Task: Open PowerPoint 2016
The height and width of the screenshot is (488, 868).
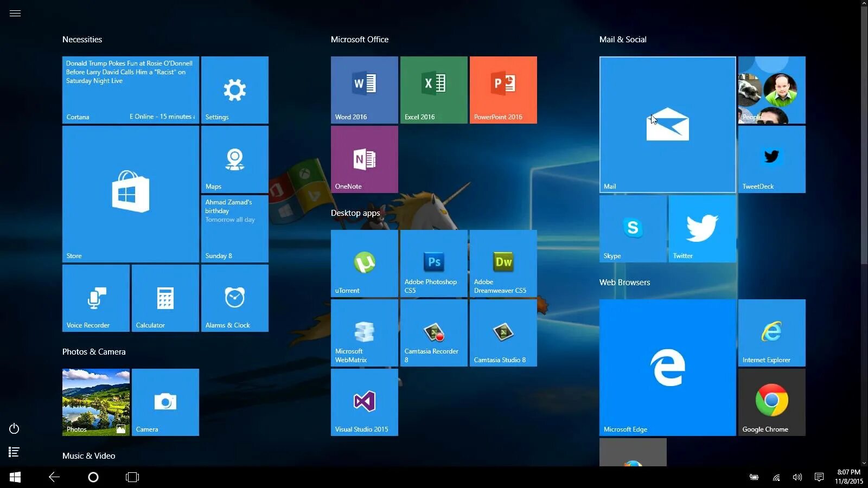Action: tap(503, 90)
